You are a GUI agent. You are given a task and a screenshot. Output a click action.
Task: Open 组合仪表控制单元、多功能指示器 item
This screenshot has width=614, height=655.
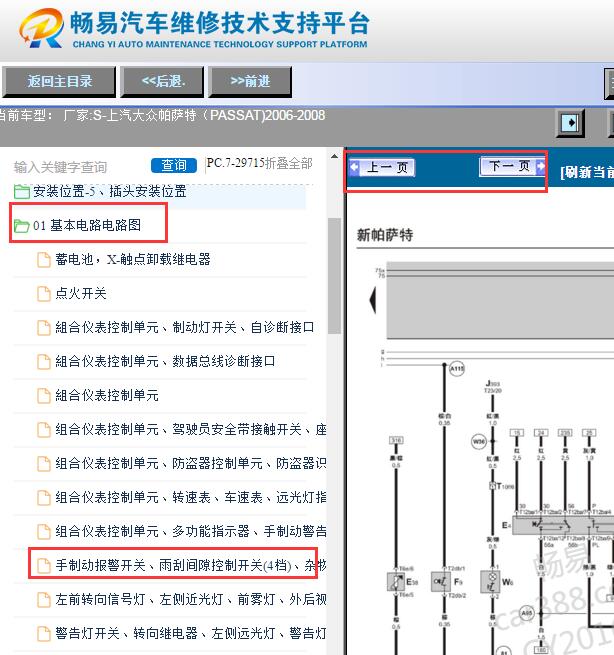[x=191, y=531]
